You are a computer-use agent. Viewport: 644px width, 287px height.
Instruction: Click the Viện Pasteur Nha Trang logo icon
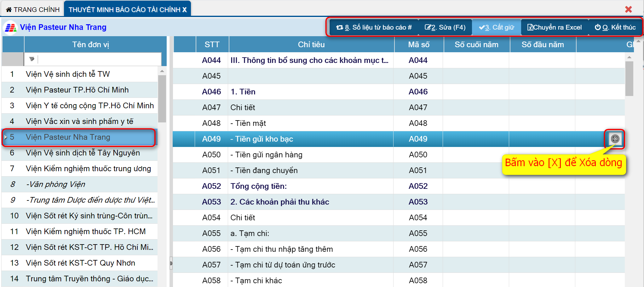(x=10, y=28)
